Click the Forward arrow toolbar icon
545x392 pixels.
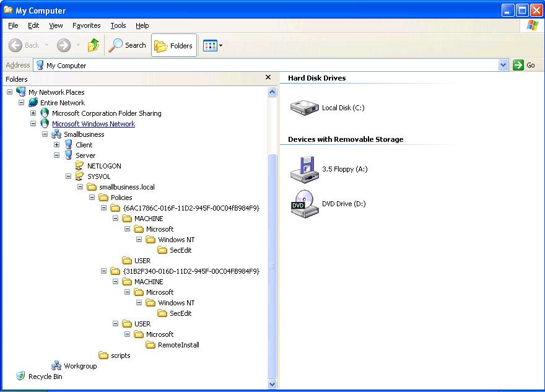(x=64, y=45)
